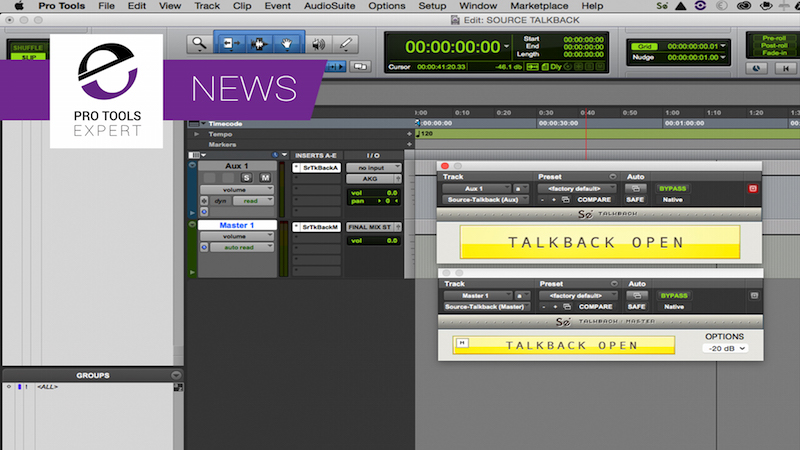Open automation enable icon in Master plugin window
The width and height of the screenshot is (800, 450).
pos(637,295)
